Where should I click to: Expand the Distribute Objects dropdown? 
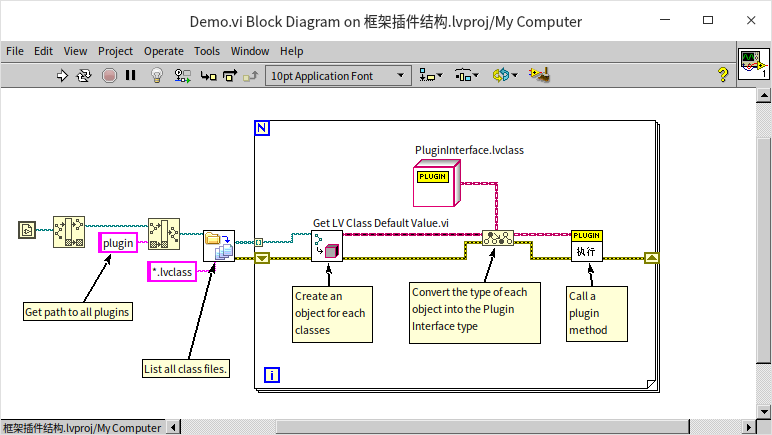pos(466,75)
